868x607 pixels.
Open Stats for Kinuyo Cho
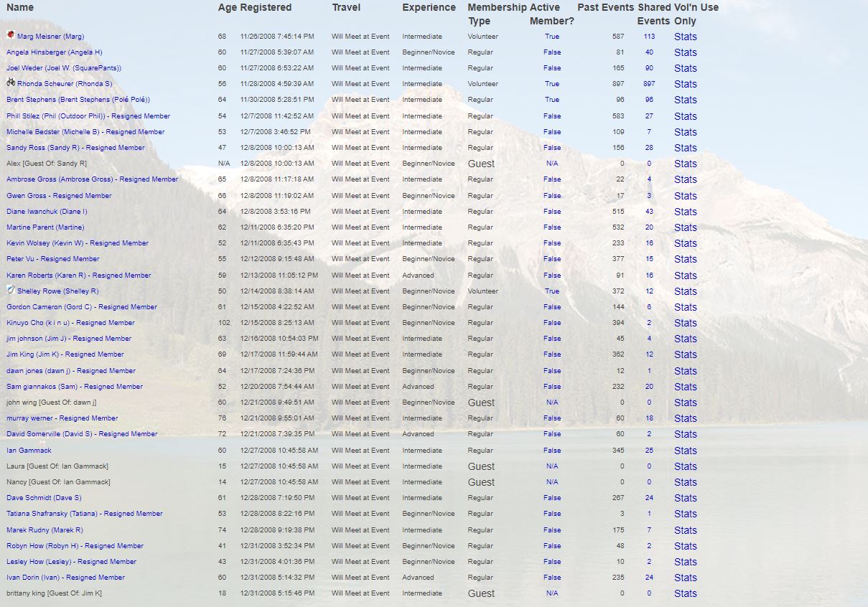(685, 323)
